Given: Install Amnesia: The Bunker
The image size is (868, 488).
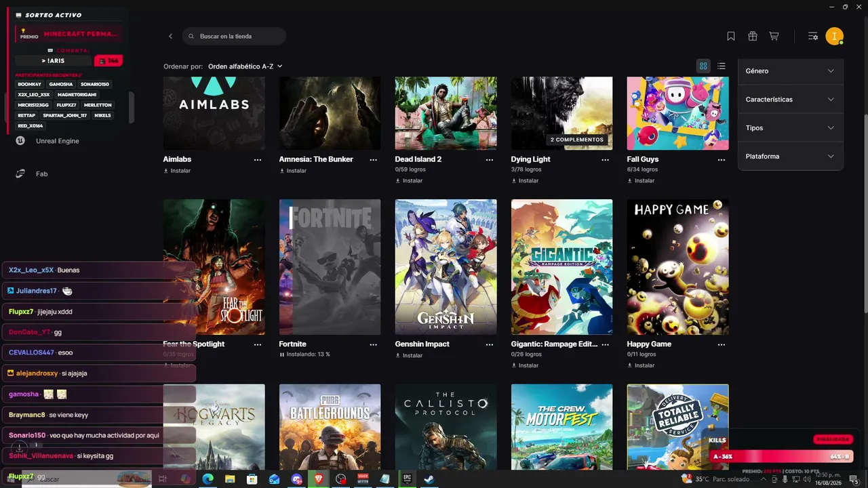Looking at the screenshot, I should [293, 171].
